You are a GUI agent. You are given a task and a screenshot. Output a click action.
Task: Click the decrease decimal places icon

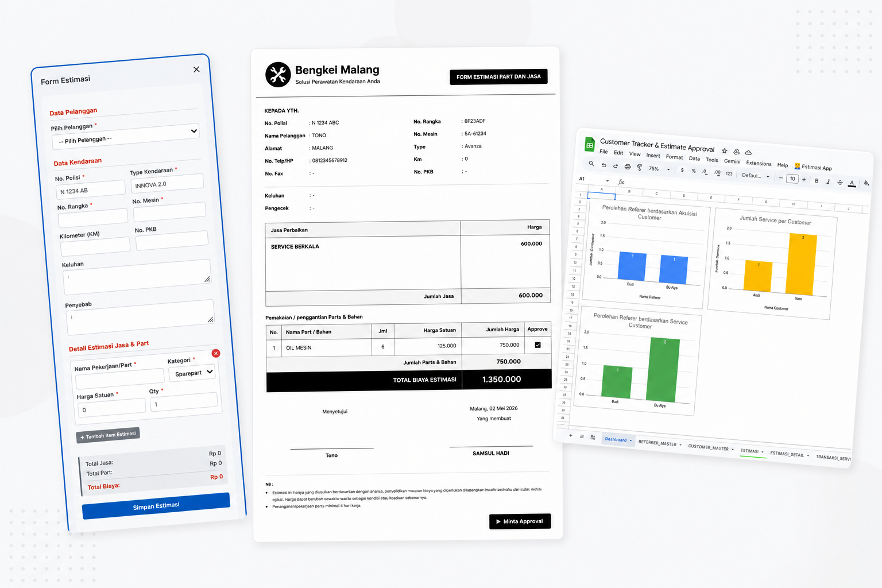(x=705, y=172)
